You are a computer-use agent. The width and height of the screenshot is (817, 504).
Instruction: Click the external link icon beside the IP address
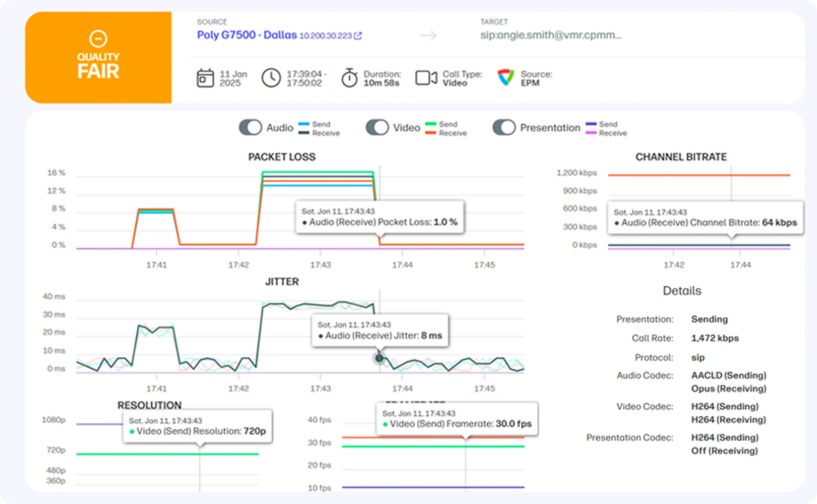tap(358, 36)
